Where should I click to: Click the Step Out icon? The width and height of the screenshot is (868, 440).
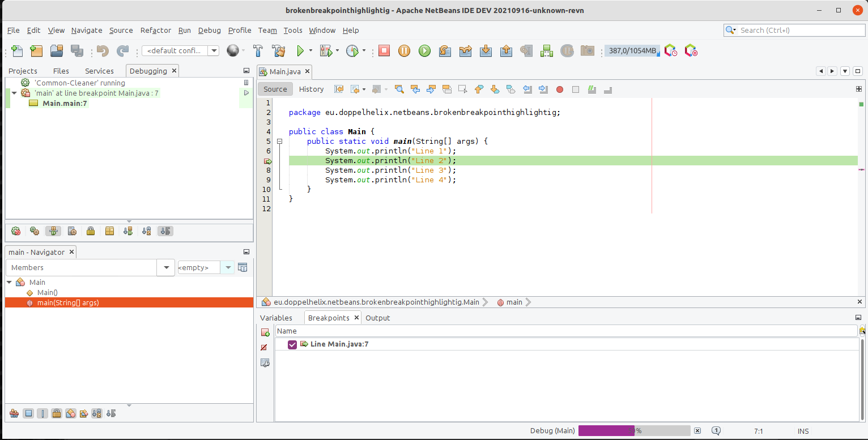506,51
